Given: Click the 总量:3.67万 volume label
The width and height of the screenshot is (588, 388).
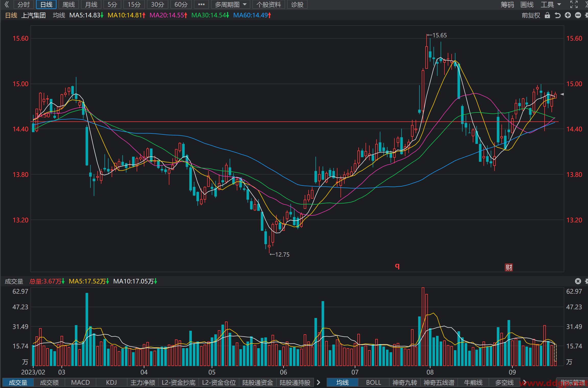Looking at the screenshot, I should pos(47,281).
